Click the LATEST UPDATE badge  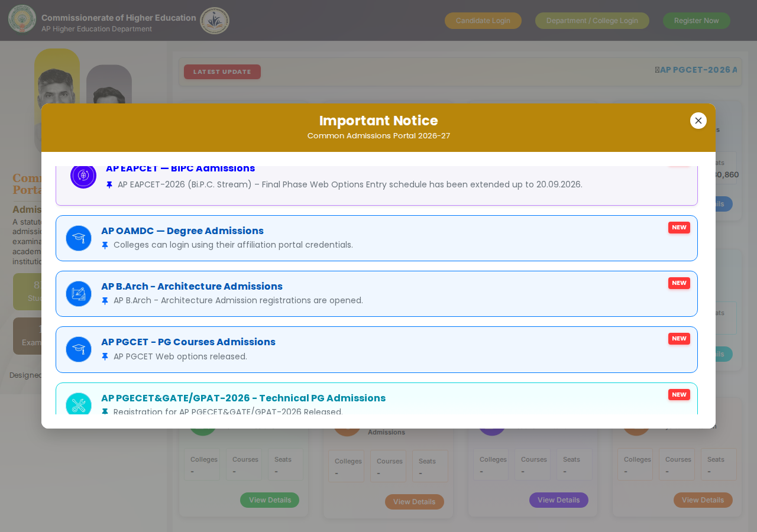pos(222,72)
